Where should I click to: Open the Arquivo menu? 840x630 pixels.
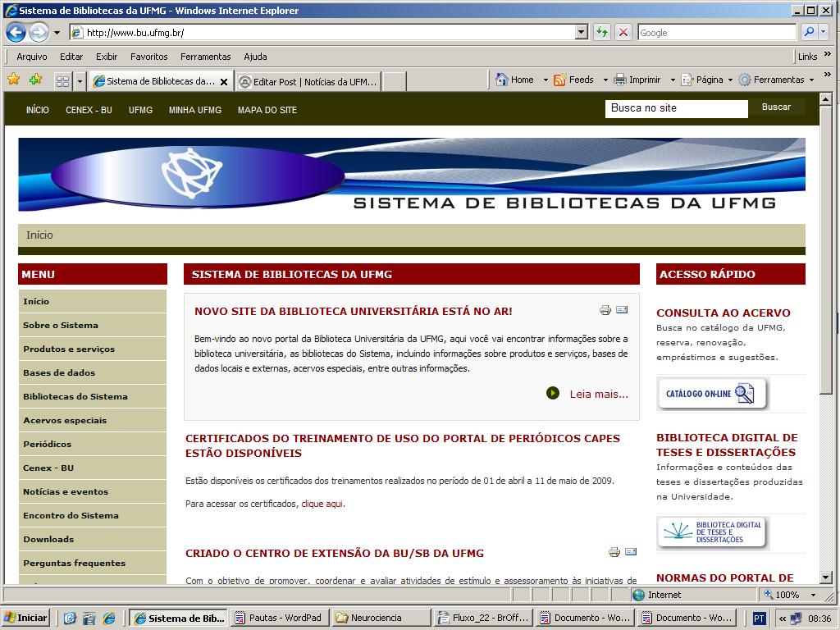(x=32, y=57)
